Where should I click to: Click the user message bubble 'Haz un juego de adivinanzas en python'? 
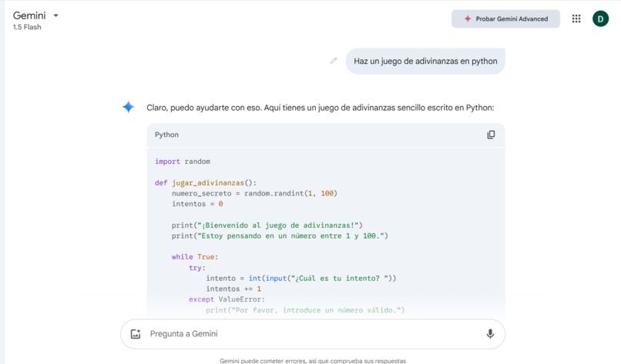click(425, 61)
